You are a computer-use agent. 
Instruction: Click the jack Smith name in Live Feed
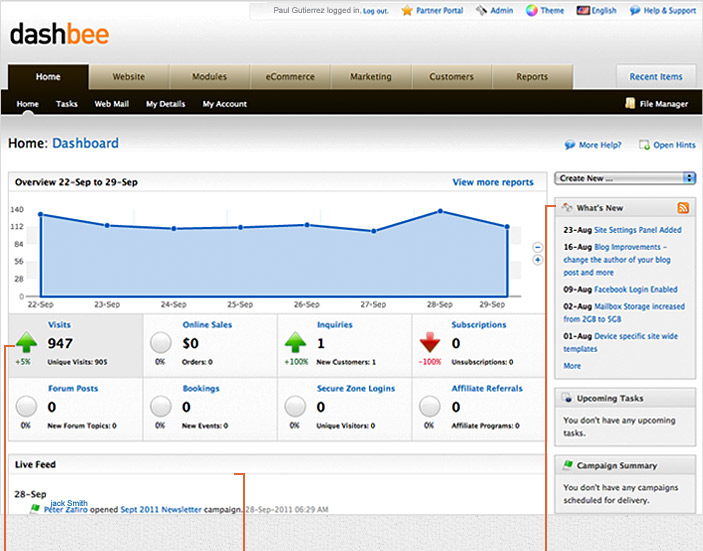[69, 503]
